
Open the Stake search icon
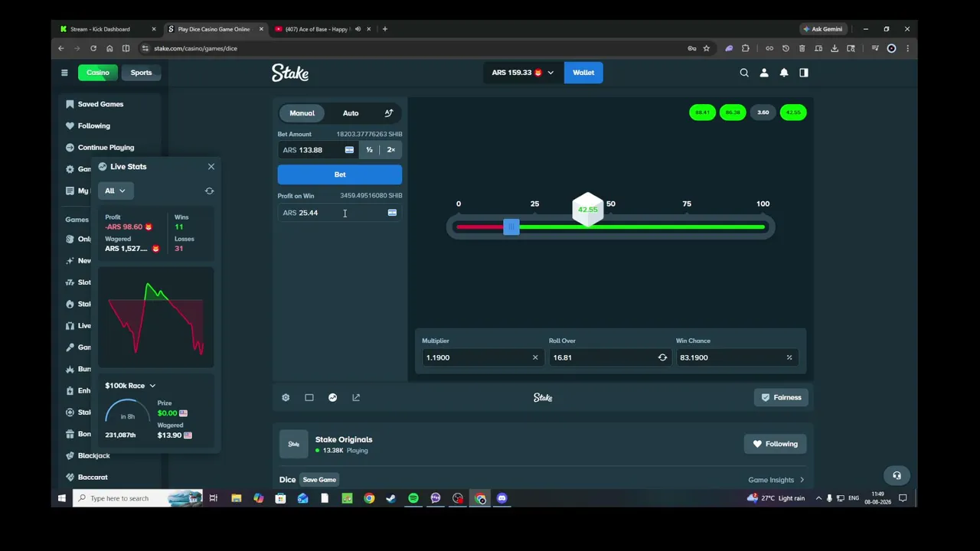click(x=744, y=73)
